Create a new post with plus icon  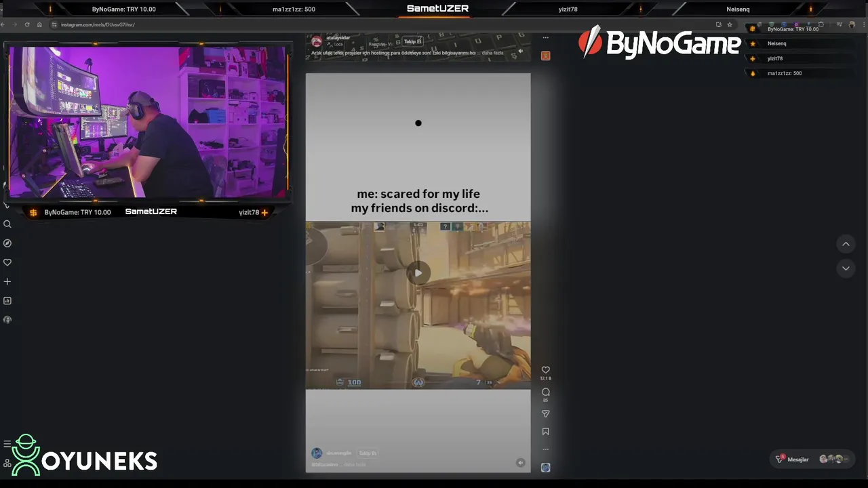pos(7,281)
